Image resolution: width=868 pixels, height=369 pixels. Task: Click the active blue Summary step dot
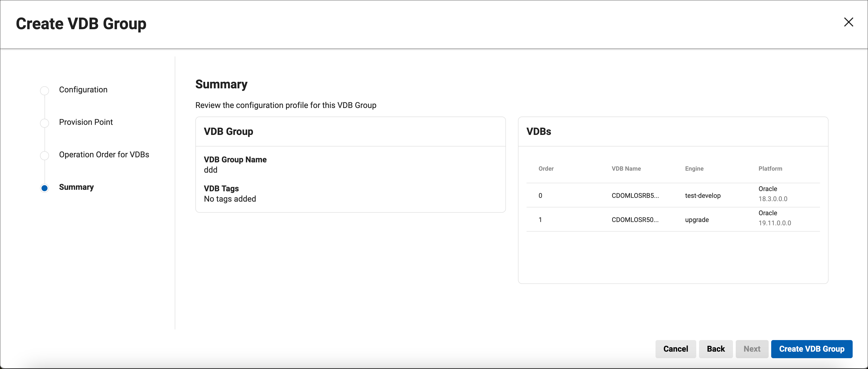[45, 188]
